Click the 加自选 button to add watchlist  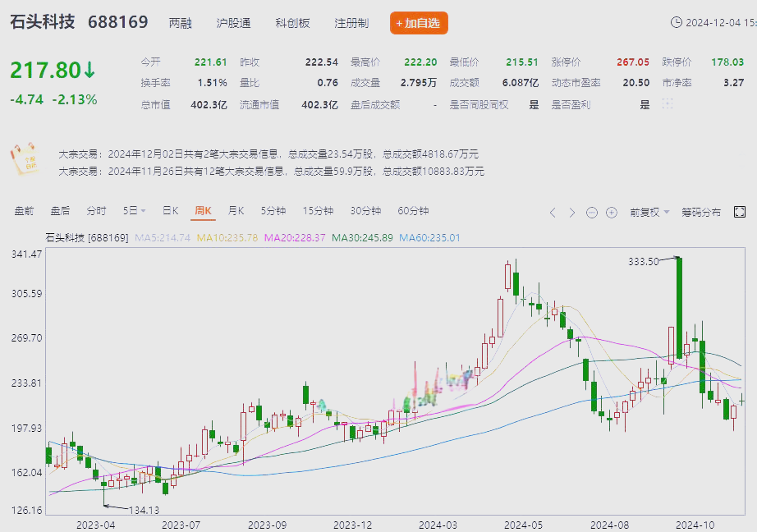click(419, 23)
